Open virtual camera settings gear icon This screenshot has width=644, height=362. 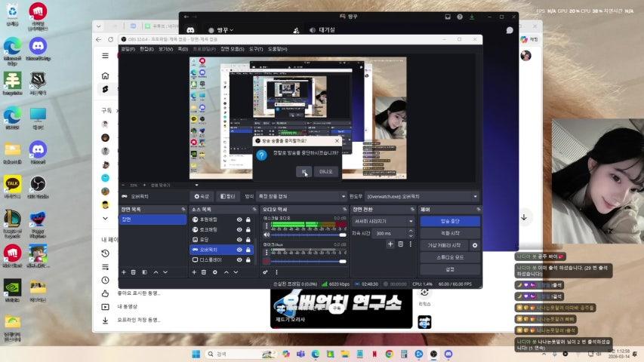(475, 245)
